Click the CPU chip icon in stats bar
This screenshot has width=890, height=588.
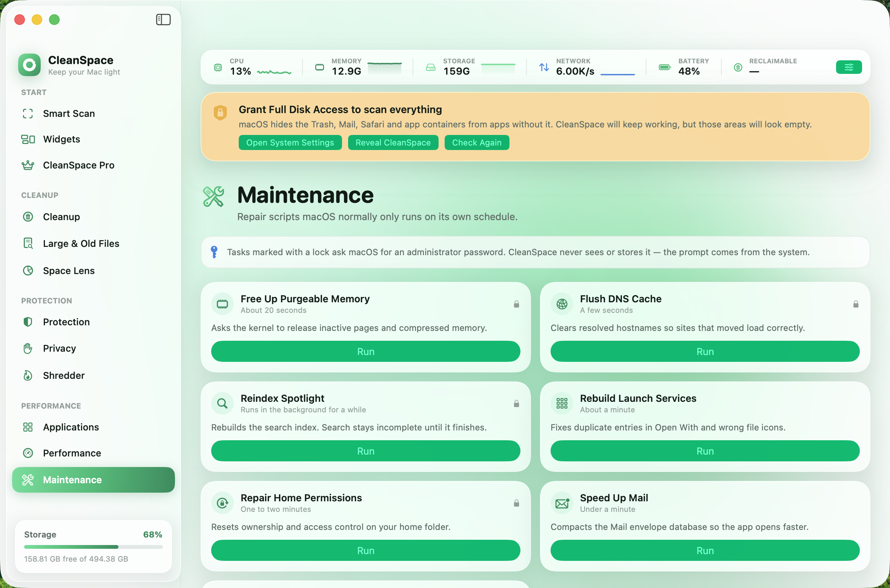[x=218, y=67]
